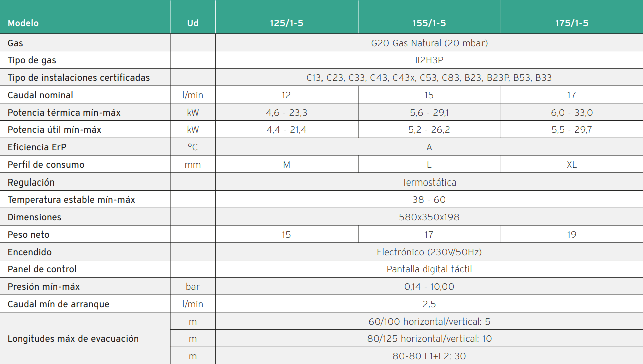Click net weight value 17 in Peso neto row

[429, 235]
